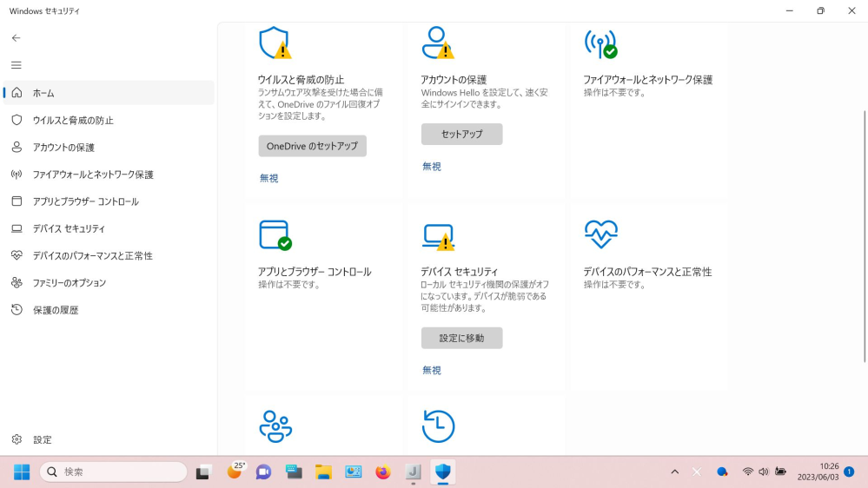This screenshot has width=868, height=488.
Task: Open Task View on the taskbar
Action: (x=203, y=472)
